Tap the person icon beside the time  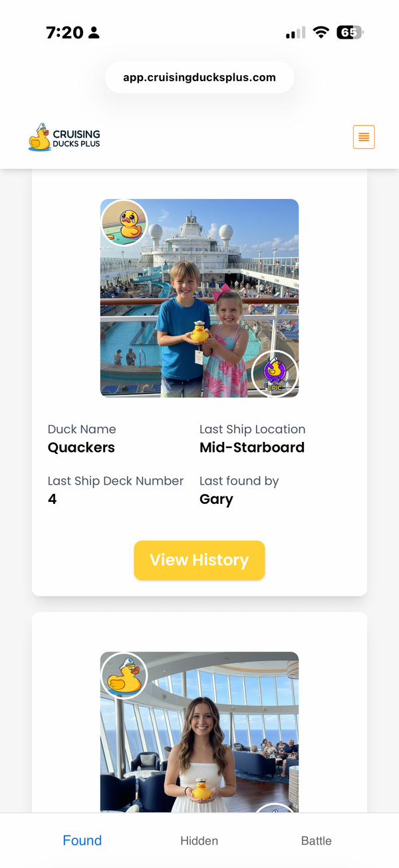[x=94, y=33]
